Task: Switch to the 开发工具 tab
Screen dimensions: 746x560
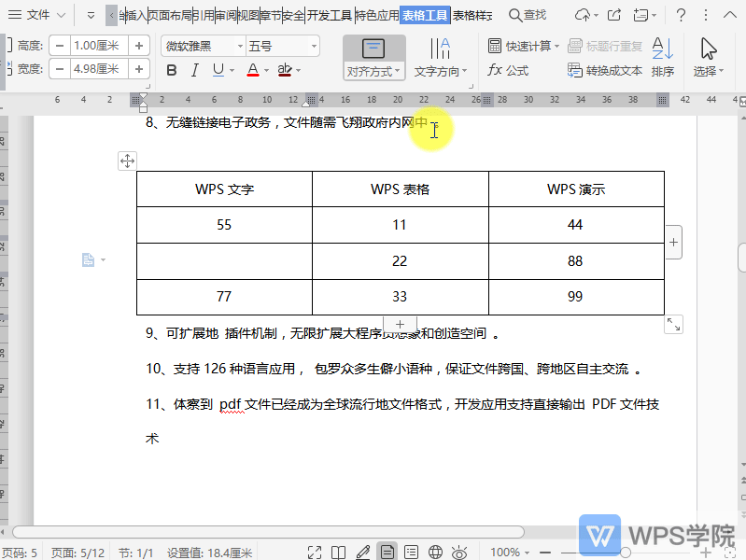Action: (329, 16)
